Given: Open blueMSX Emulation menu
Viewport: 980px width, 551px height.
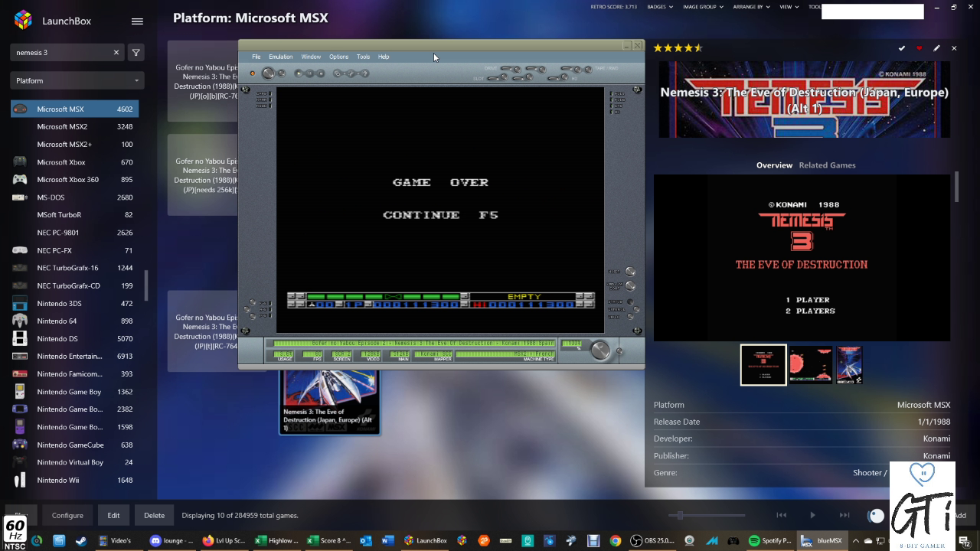Looking at the screenshot, I should click(280, 57).
